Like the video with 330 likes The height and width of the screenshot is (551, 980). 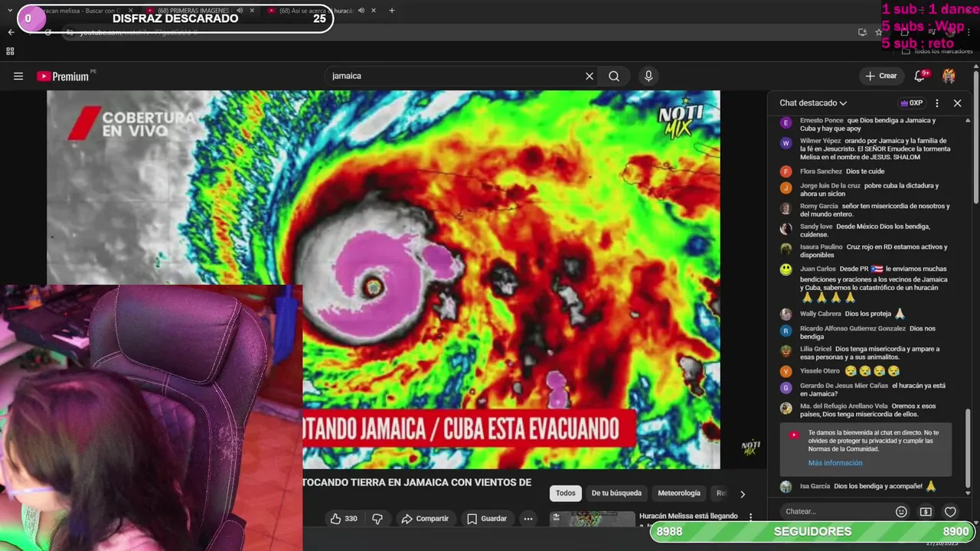[344, 518]
